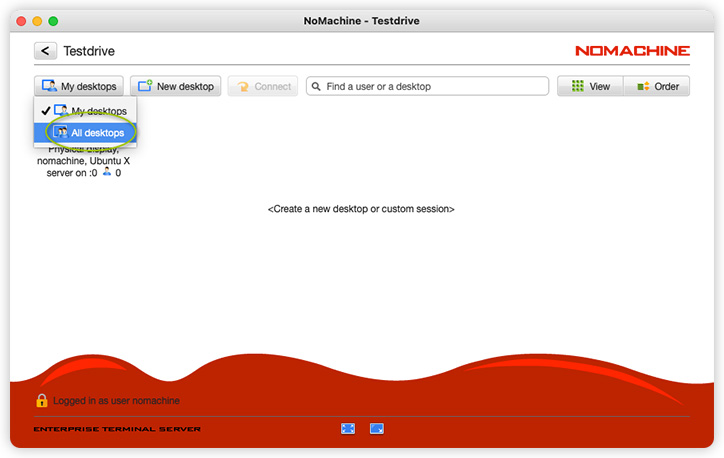Open the View layout options
The width and height of the screenshot is (724, 458).
point(590,87)
